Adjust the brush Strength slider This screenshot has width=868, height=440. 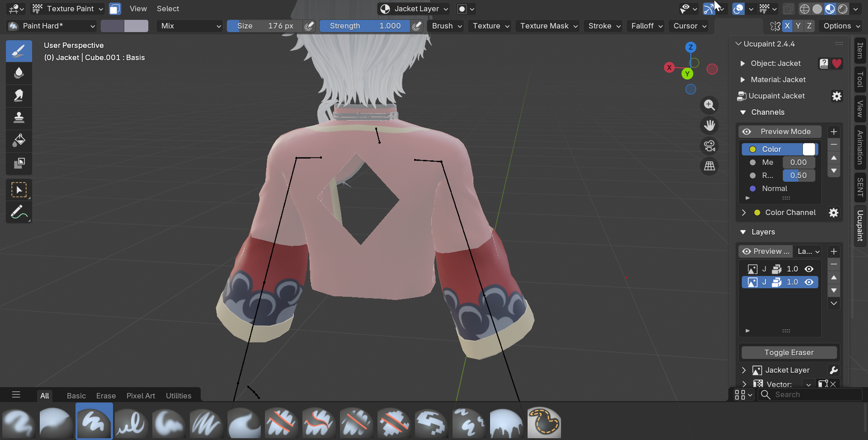pos(364,26)
